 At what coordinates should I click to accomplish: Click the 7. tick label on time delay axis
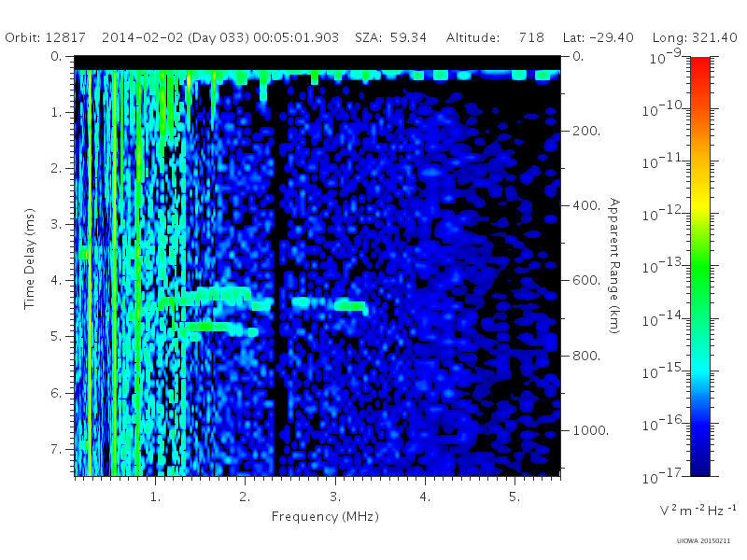coord(57,449)
